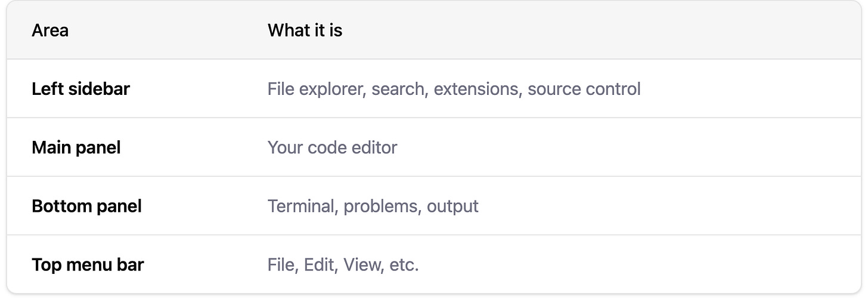
Task: Click the word "File," in the Top menu bar row
Action: tap(283, 264)
